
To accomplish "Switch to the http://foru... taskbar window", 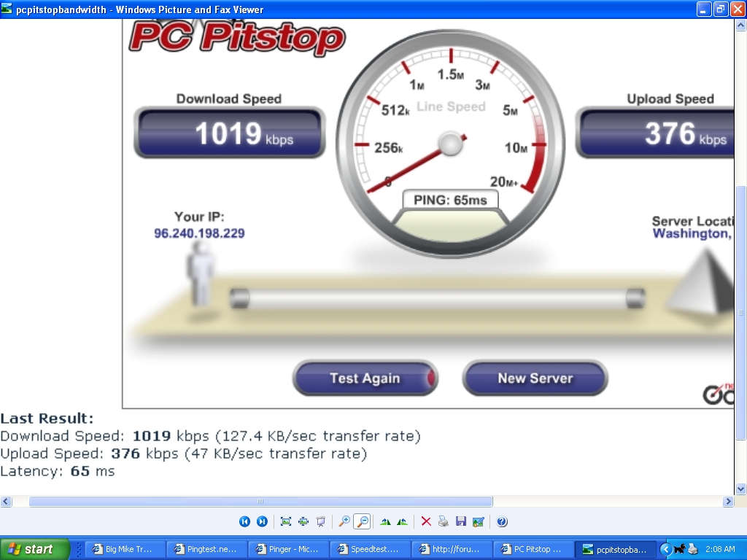I will point(452,549).
